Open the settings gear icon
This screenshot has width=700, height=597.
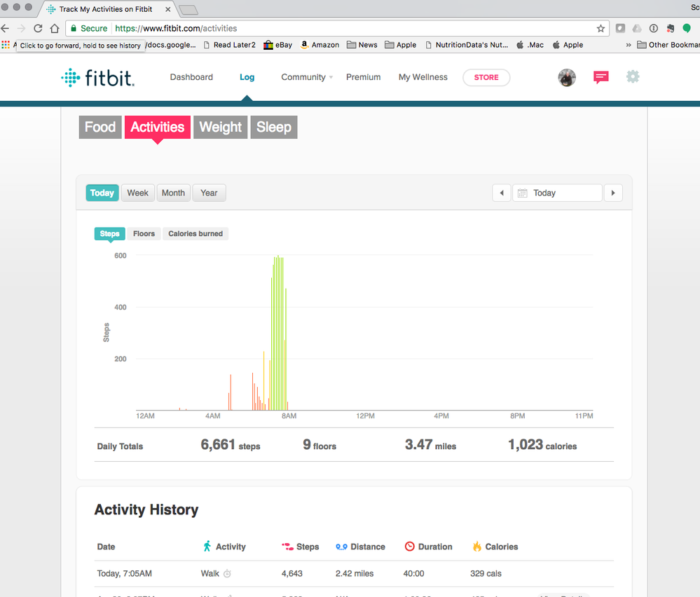pos(633,76)
